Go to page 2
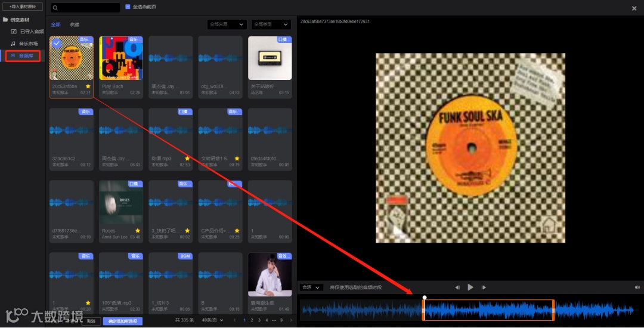Viewport: 644px width, 328px height. 252,320
